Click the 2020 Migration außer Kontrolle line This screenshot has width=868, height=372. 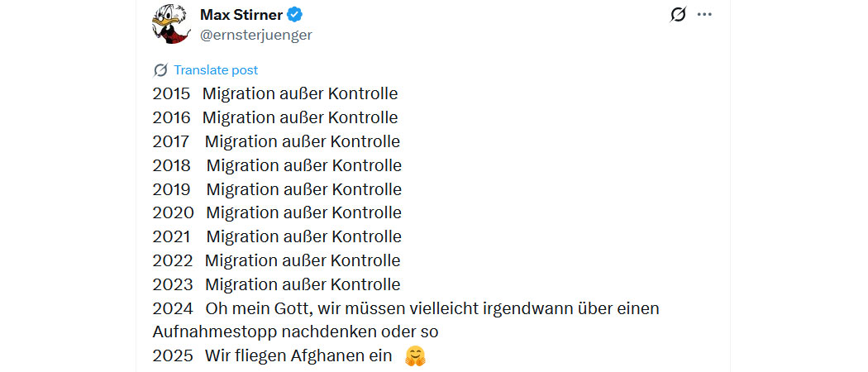point(277,212)
